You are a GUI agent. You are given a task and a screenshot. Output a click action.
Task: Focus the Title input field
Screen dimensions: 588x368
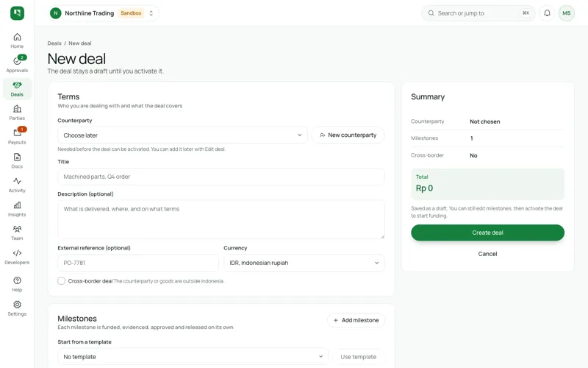pos(221,177)
